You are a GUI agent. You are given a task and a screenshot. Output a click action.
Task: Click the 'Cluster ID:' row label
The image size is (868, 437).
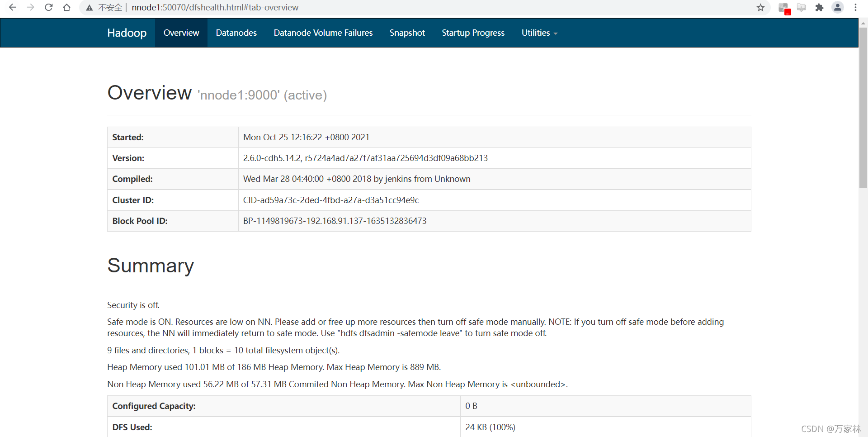pyautogui.click(x=133, y=200)
